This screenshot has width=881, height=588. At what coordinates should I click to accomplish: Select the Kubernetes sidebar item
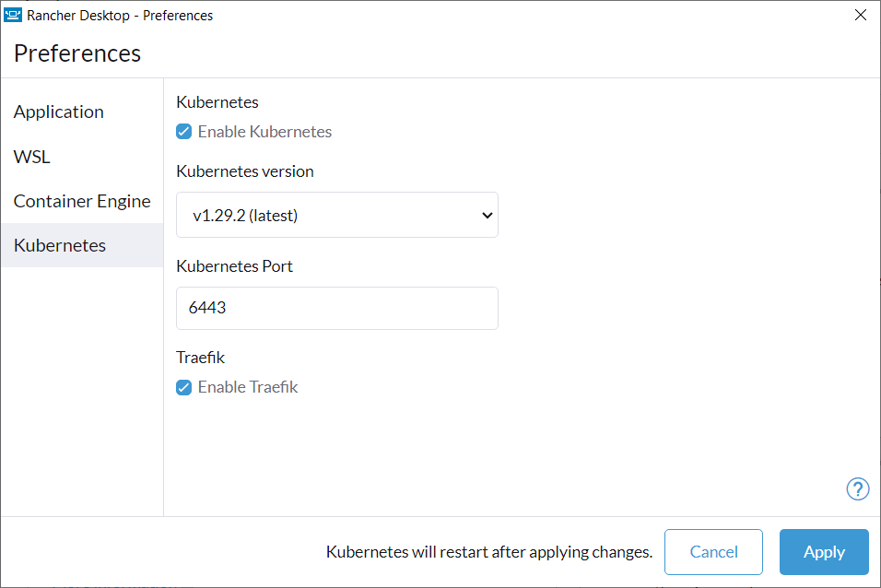click(x=82, y=245)
